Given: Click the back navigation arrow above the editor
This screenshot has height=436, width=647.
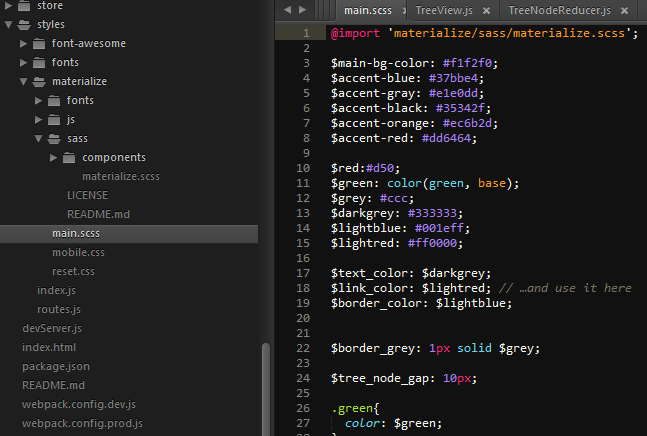Looking at the screenshot, I should coord(288,9).
